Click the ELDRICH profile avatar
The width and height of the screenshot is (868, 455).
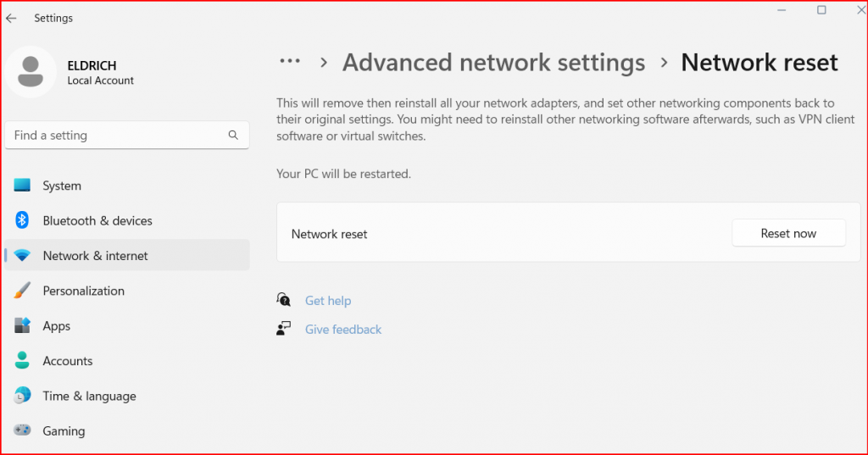pos(31,72)
